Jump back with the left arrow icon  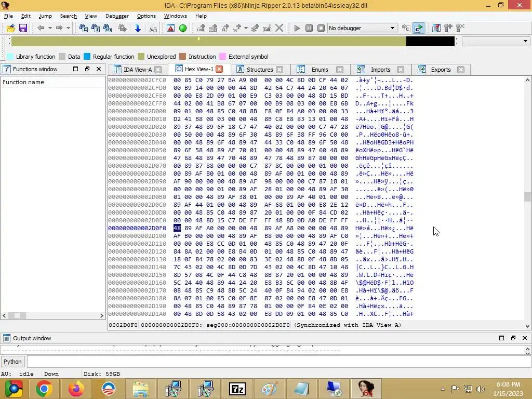[41, 28]
